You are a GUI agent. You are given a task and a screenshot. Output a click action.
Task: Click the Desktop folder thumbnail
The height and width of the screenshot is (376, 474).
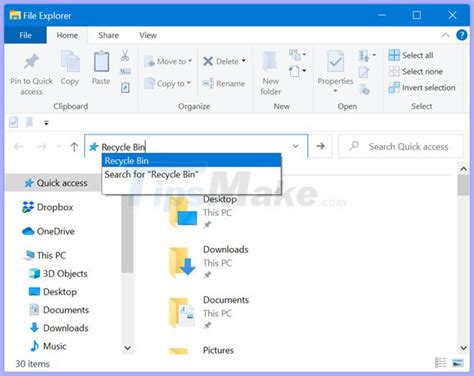[183, 212]
